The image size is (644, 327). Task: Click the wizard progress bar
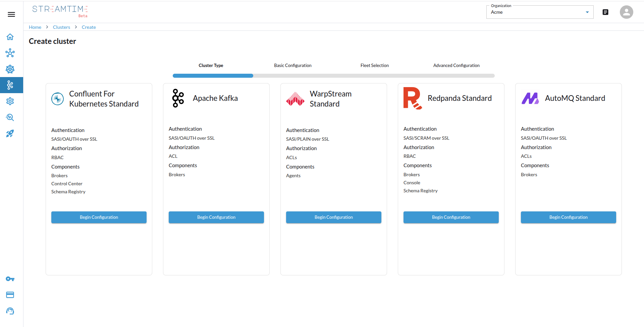coord(334,76)
